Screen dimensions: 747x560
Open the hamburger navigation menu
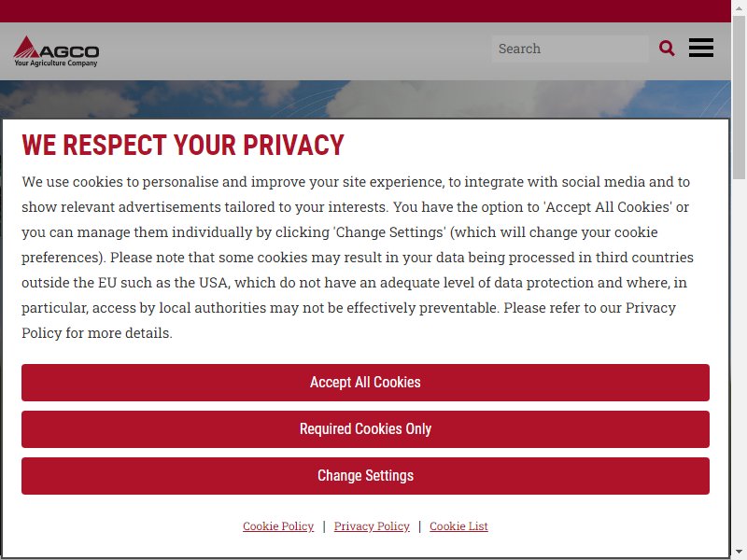701,48
